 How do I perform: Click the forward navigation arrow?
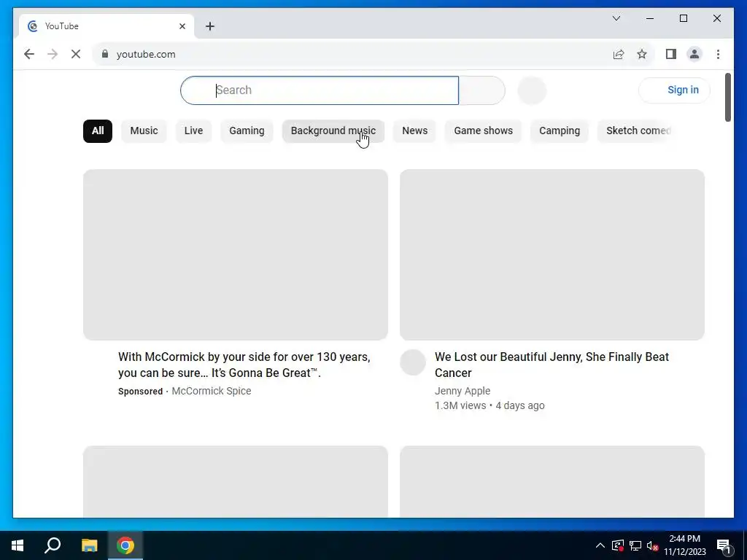tap(53, 54)
